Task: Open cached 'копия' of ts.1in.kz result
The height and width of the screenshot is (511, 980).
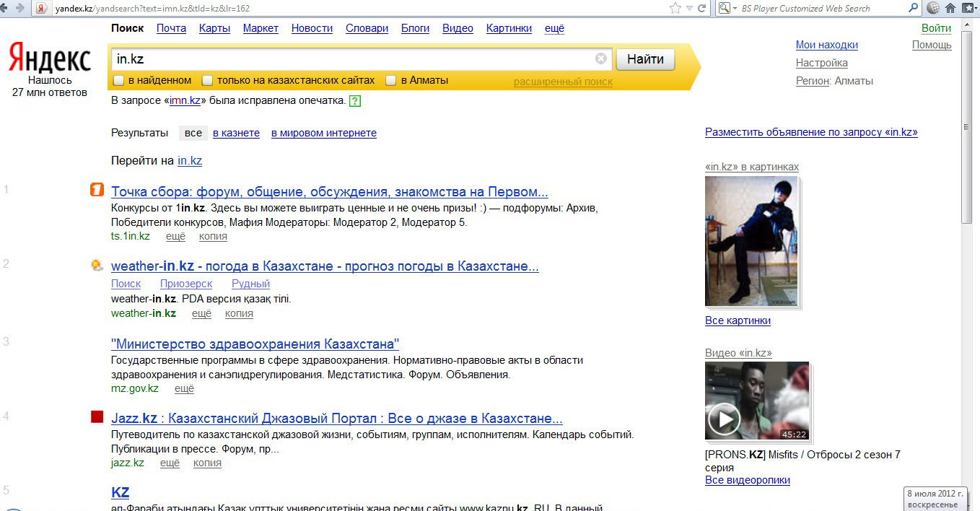Action: pyautogui.click(x=213, y=236)
